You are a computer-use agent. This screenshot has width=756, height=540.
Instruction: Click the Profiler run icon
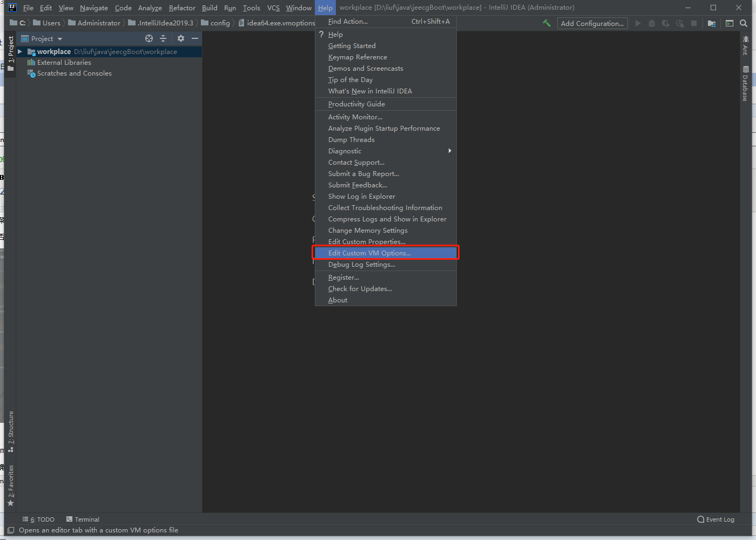point(680,23)
